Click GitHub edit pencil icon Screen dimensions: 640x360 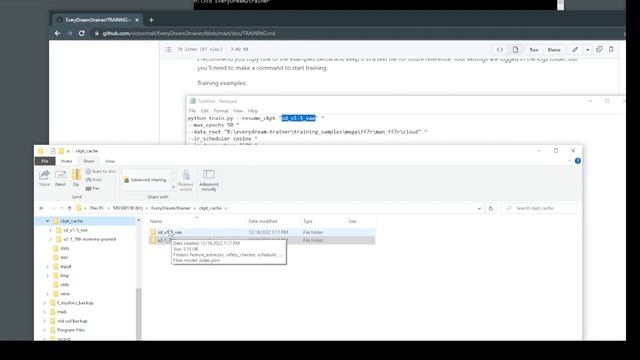coord(575,49)
